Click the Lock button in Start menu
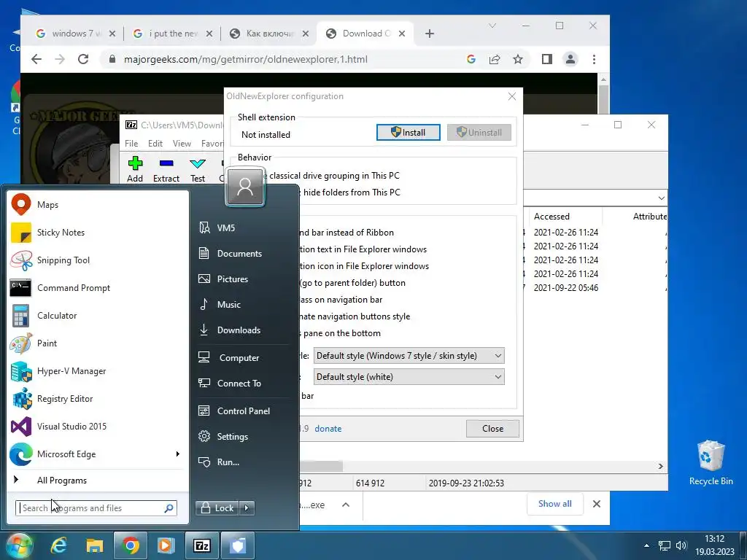The image size is (747, 560). pos(217,508)
